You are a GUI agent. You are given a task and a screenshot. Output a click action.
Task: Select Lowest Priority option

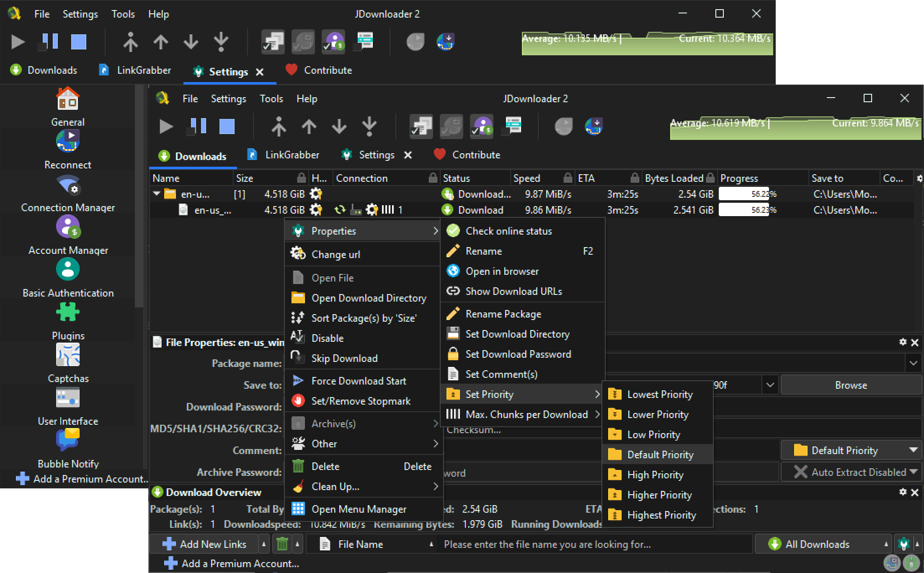(658, 394)
